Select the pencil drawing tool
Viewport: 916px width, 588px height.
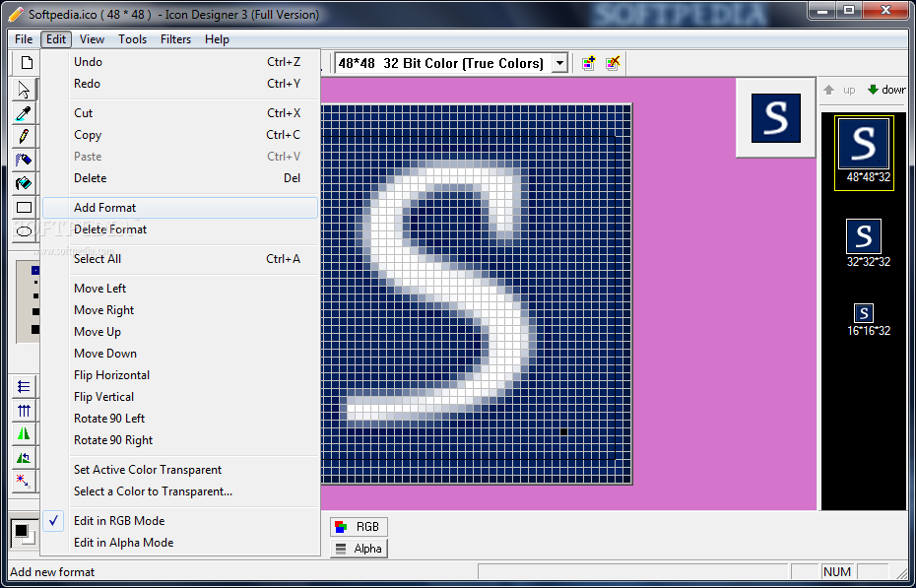tap(24, 136)
